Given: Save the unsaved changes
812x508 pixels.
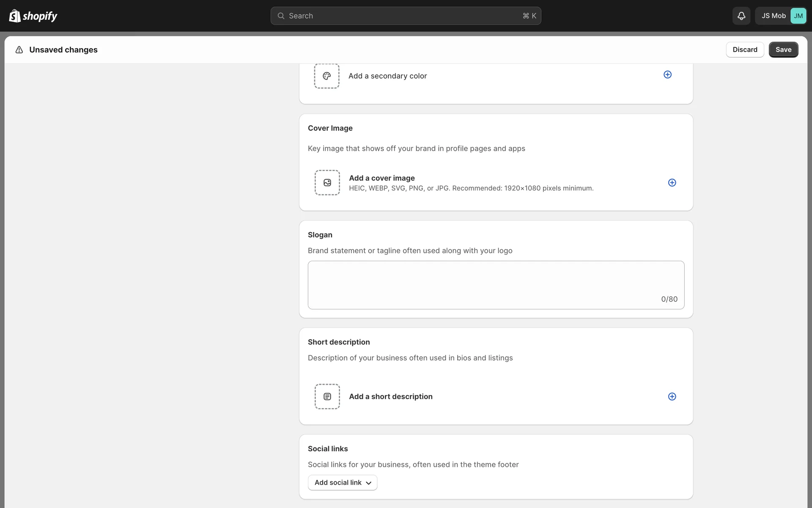Looking at the screenshot, I should coord(783,50).
